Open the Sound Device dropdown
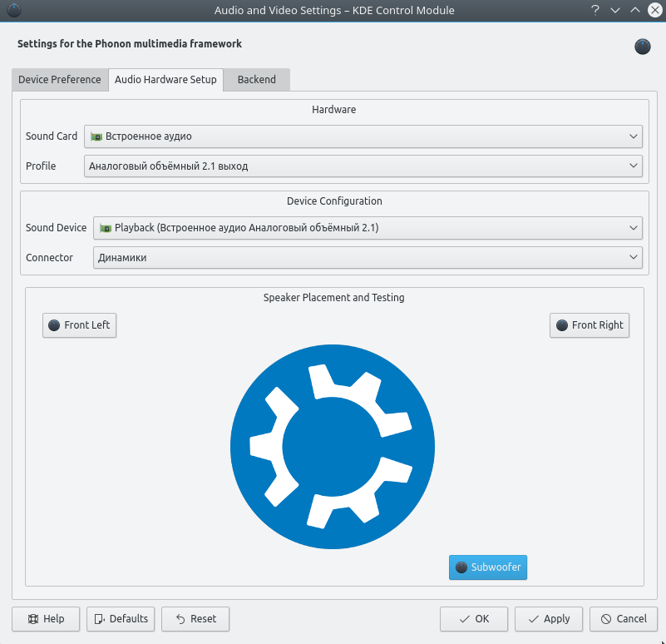666x644 pixels. coord(368,228)
